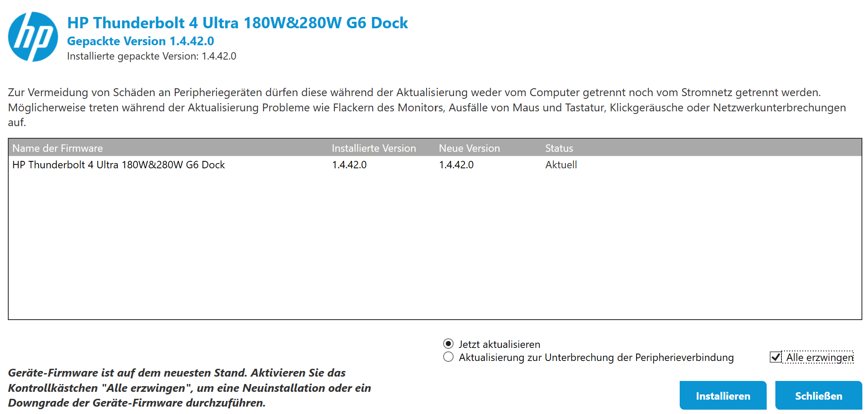Click installed version 1.4.42.0 table cell
This screenshot has width=868, height=414.
click(349, 165)
